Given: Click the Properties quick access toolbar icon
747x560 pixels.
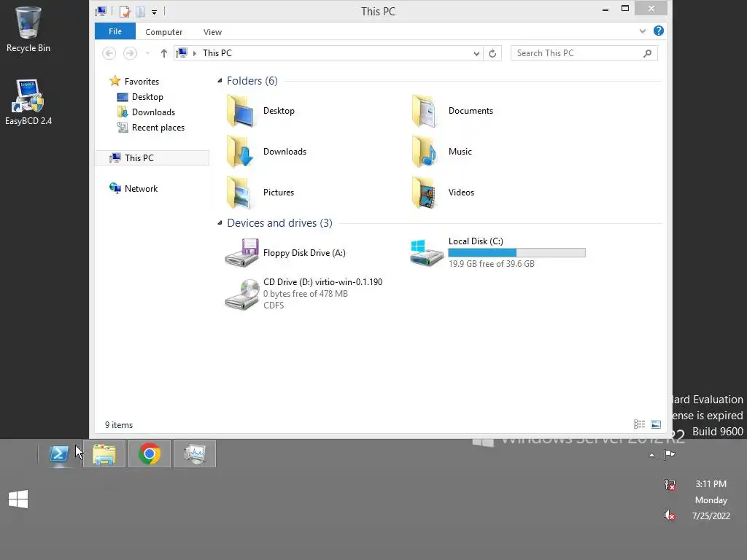Looking at the screenshot, I should [x=125, y=11].
